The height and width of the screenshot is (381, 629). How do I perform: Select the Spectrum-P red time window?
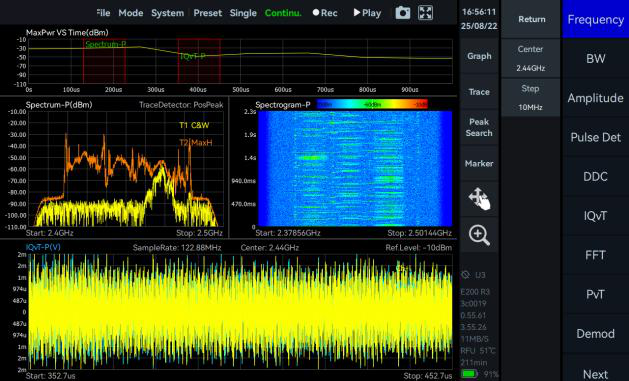coord(104,61)
